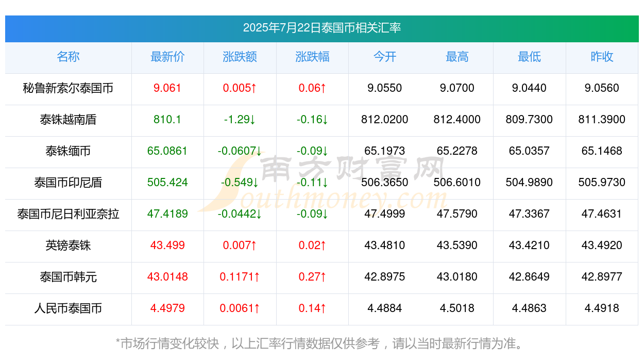Click latest price 810.1
Viewport: 644px width, 360px height.
167,120
